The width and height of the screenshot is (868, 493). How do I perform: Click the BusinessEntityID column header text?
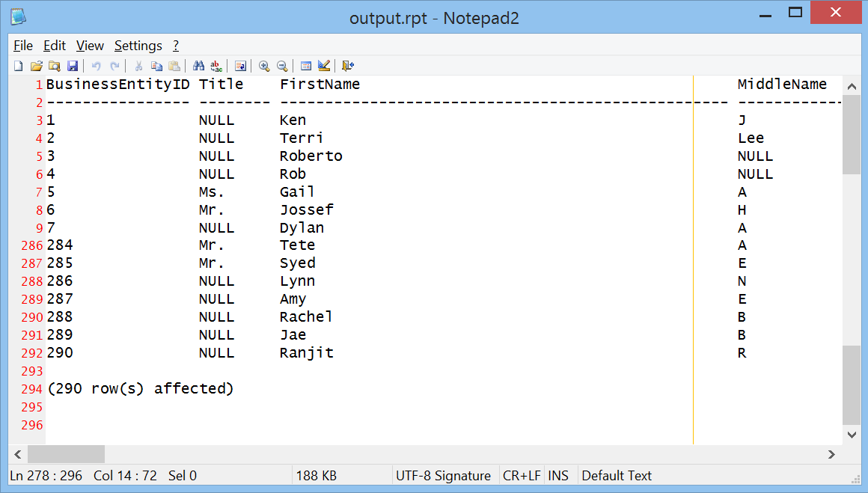(118, 84)
